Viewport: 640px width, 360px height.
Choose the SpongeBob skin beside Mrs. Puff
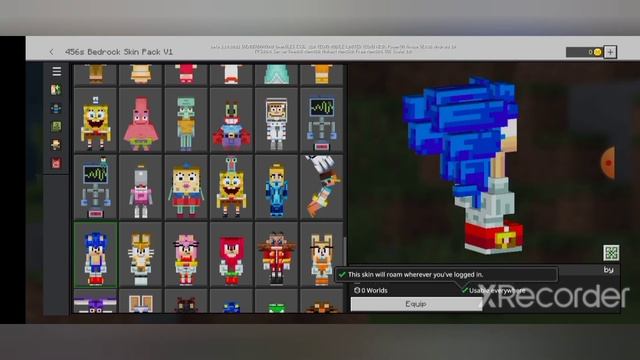coord(231,187)
